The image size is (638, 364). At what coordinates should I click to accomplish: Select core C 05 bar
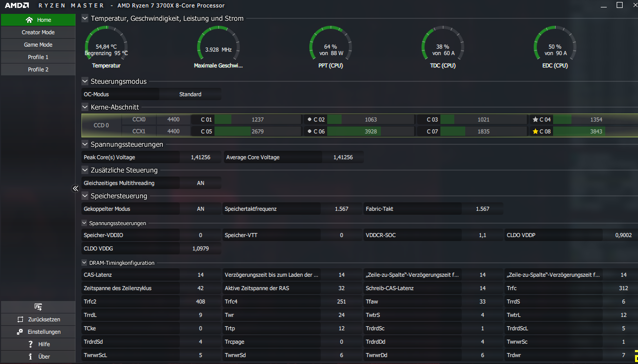(x=258, y=131)
